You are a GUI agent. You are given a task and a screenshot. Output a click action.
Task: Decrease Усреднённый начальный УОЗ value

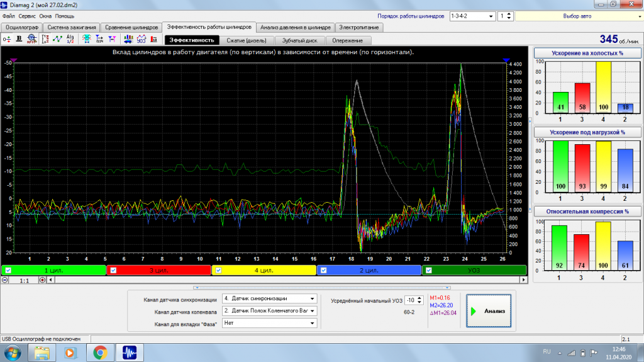[x=419, y=303]
